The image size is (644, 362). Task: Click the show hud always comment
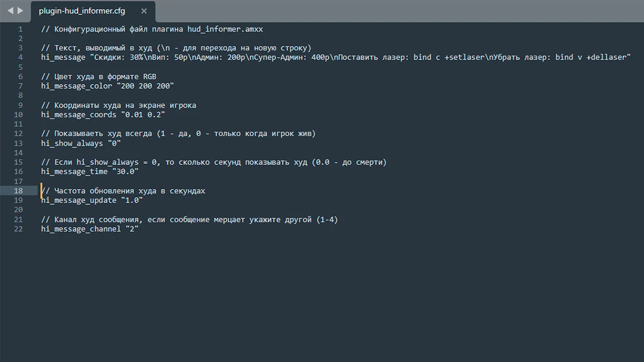coord(178,134)
